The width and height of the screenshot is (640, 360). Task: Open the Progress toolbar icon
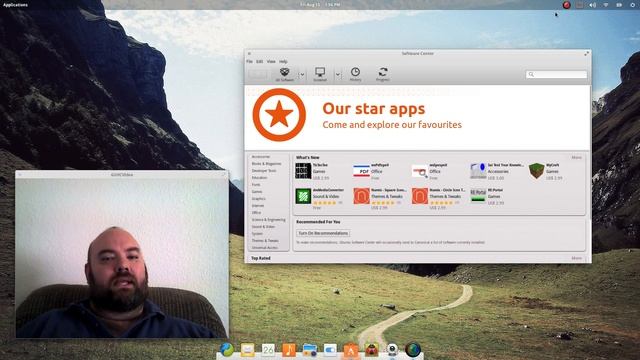[x=383, y=73]
